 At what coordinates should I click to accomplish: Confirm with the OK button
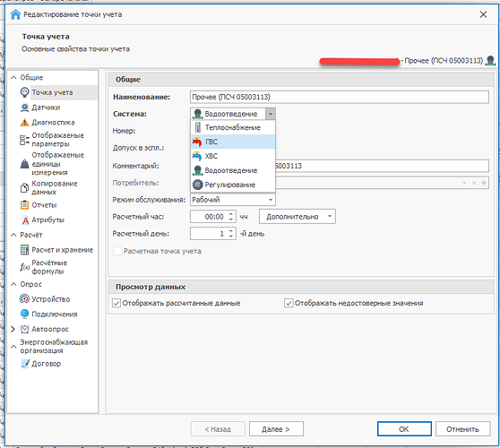point(404,429)
